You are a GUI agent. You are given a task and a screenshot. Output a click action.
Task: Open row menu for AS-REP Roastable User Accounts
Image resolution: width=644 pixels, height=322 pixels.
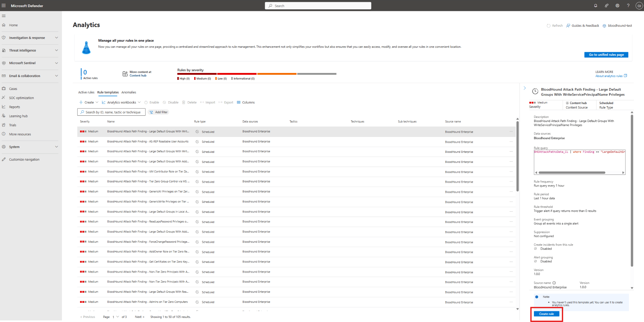click(x=511, y=142)
